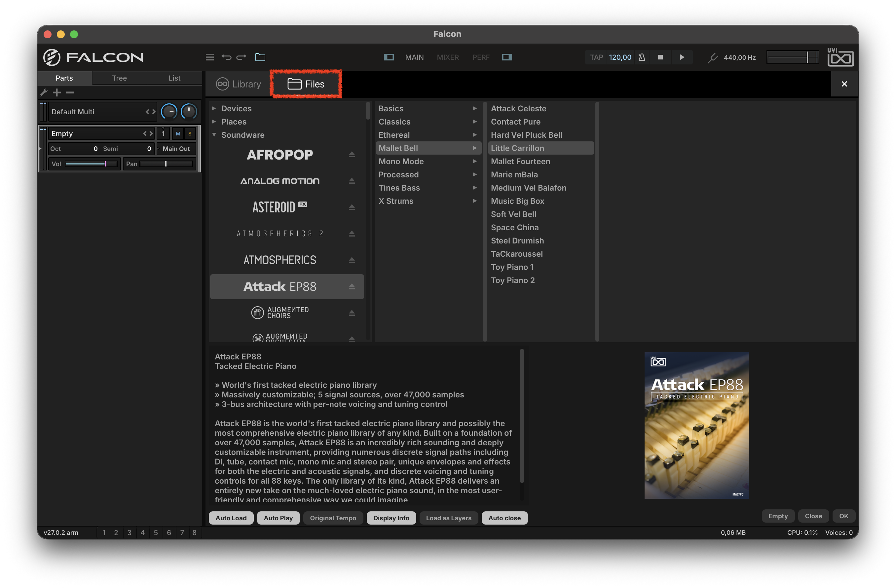Click the Empty button in browser
The image size is (896, 588).
point(777,516)
